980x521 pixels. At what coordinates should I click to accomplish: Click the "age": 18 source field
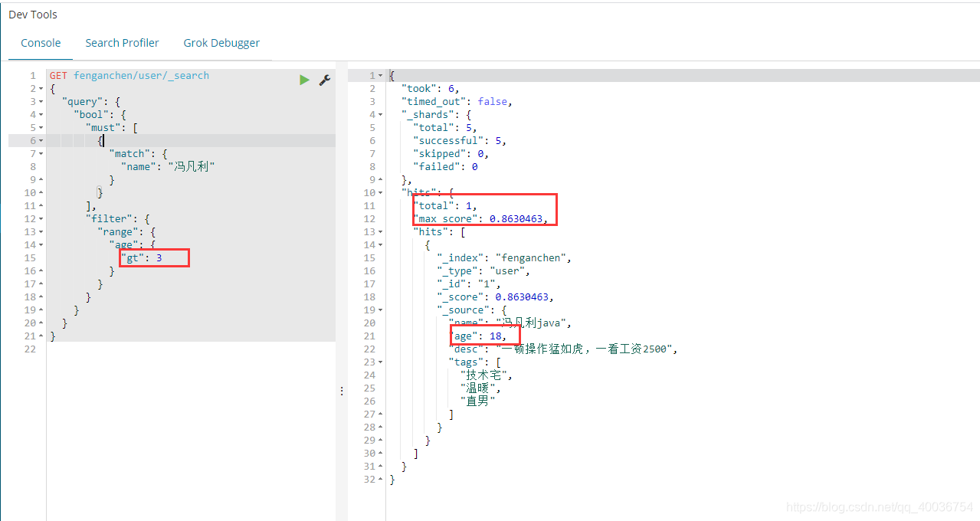[478, 336]
